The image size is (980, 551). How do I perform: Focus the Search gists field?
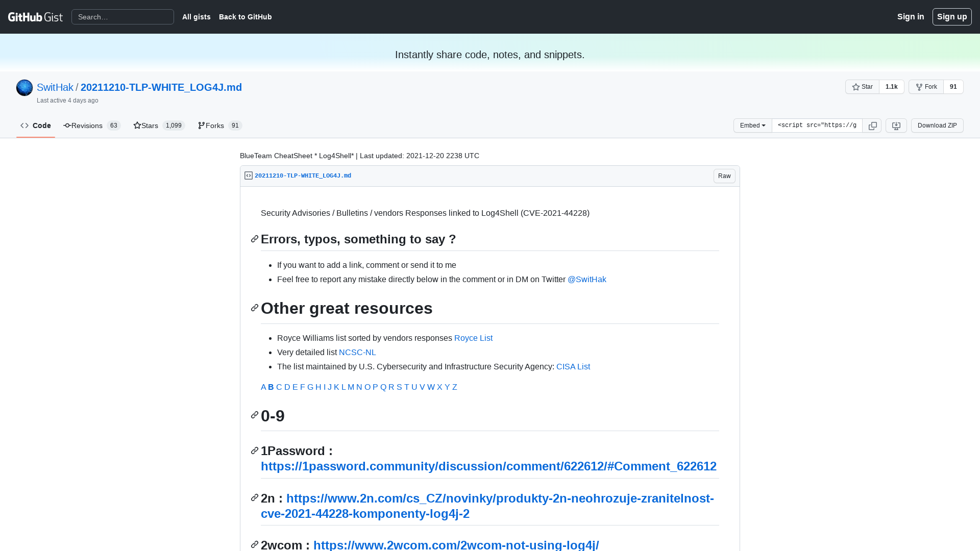coord(122,17)
